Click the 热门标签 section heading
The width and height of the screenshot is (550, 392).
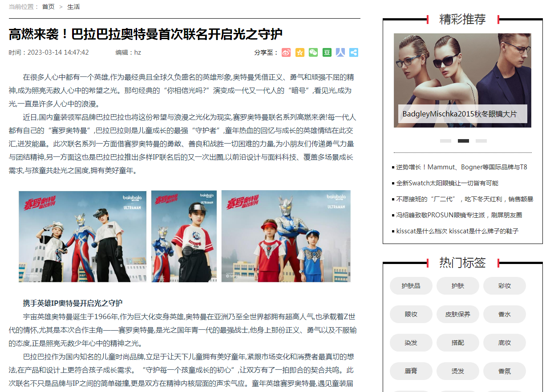[x=462, y=263]
